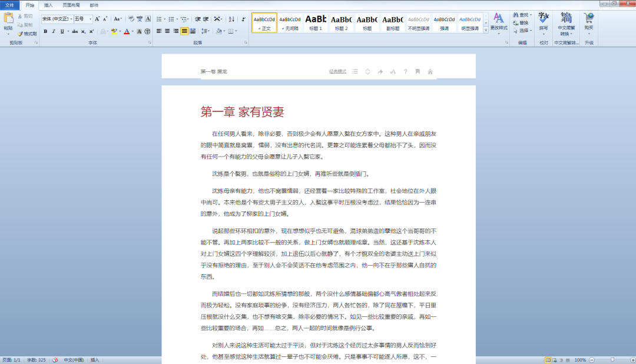Click the yellow Text Highlight Color button
Image resolution: width=636 pixels, height=364 pixels.
point(114,31)
